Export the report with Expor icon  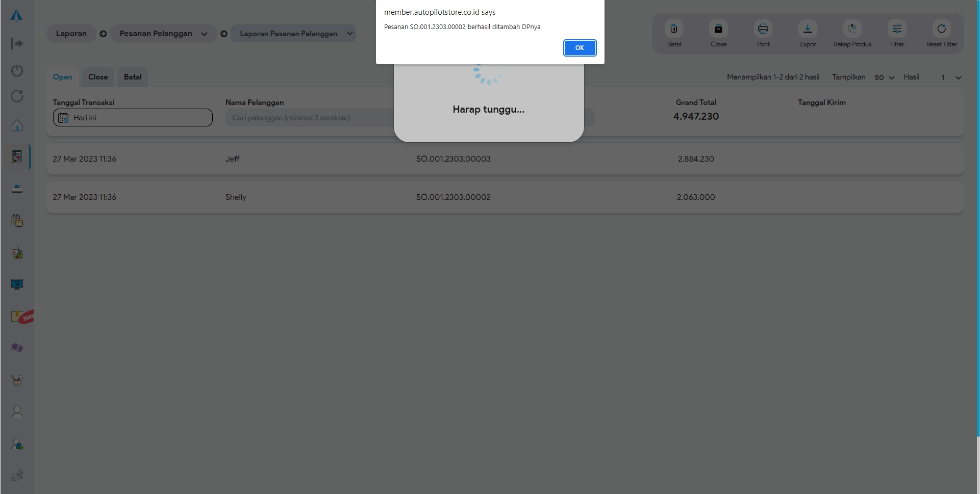808,29
